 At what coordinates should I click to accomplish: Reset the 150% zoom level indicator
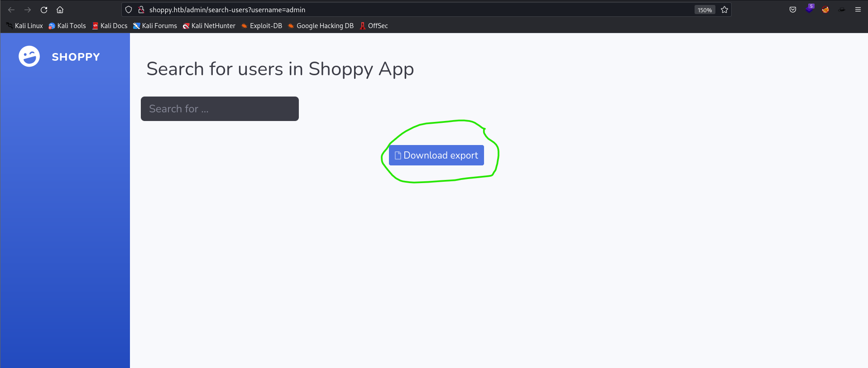click(705, 10)
